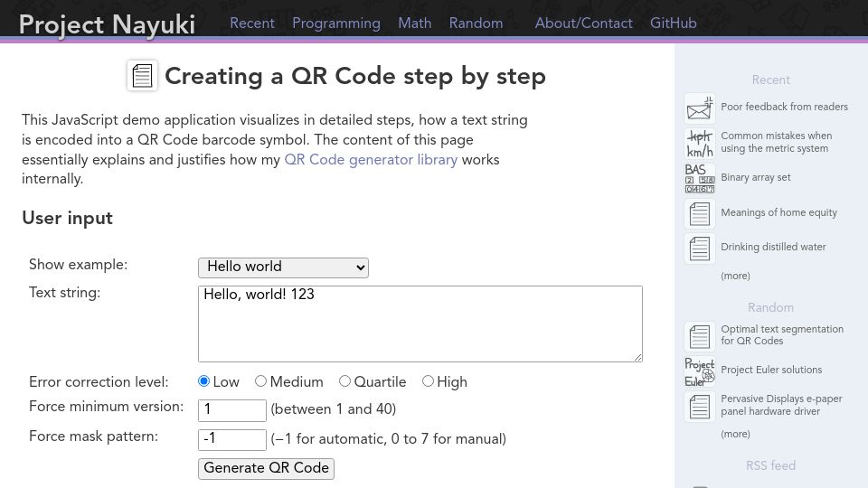This screenshot has width=868, height=488.
Task: Visit the About/Contact page
Action: pos(583,23)
